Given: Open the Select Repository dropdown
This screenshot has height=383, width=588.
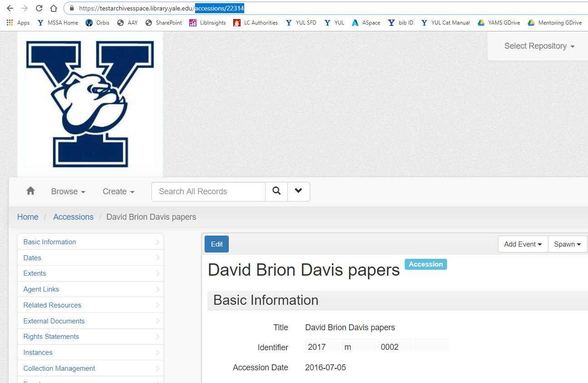Looking at the screenshot, I should coord(539,46).
